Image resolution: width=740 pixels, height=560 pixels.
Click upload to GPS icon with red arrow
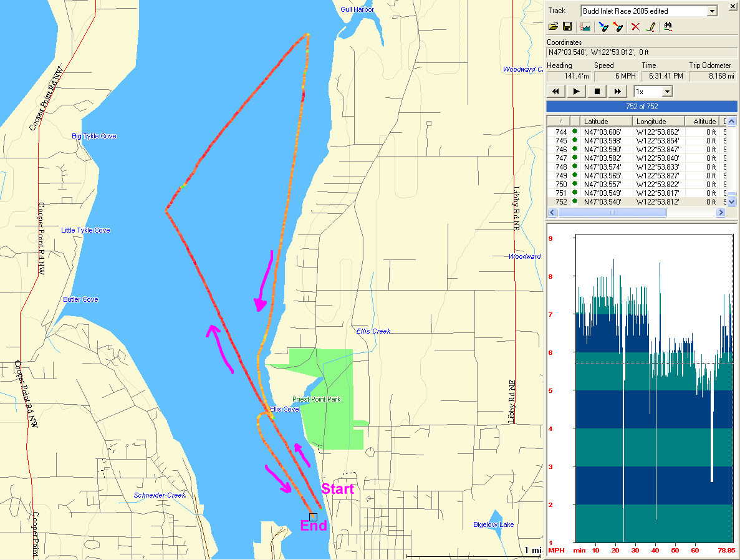pos(618,27)
